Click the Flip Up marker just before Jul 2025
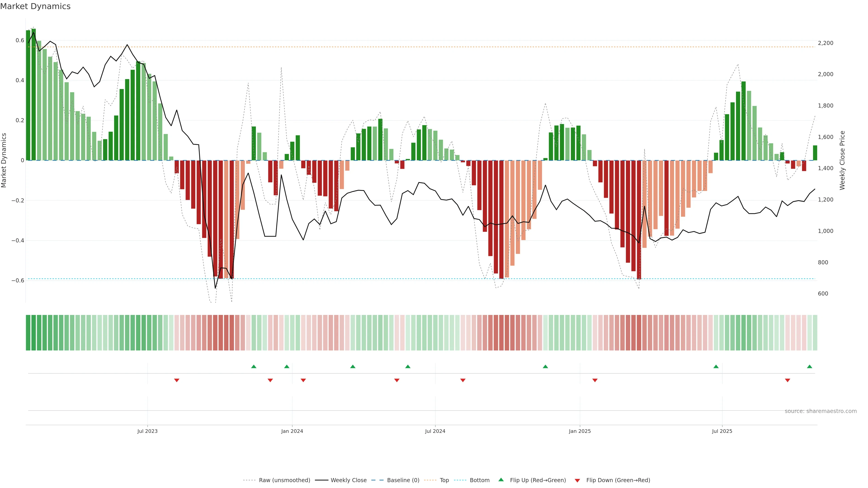The image size is (868, 488). point(716,366)
